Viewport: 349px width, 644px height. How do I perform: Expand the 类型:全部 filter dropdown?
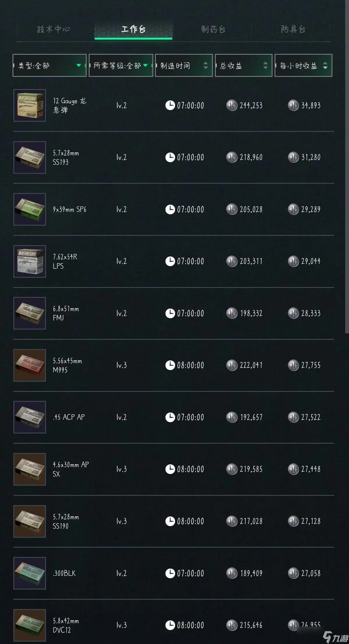pyautogui.click(x=49, y=66)
